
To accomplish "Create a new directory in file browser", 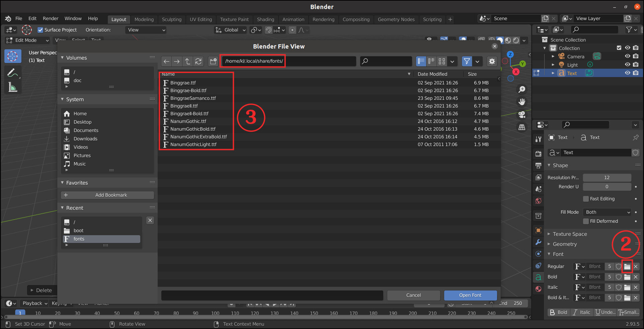I will 213,61.
